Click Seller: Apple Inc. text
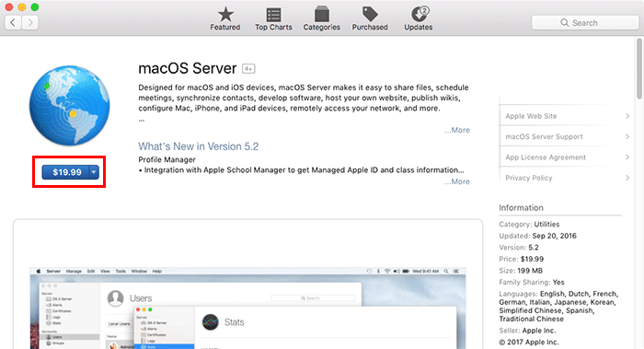The height and width of the screenshot is (349, 644). [527, 331]
